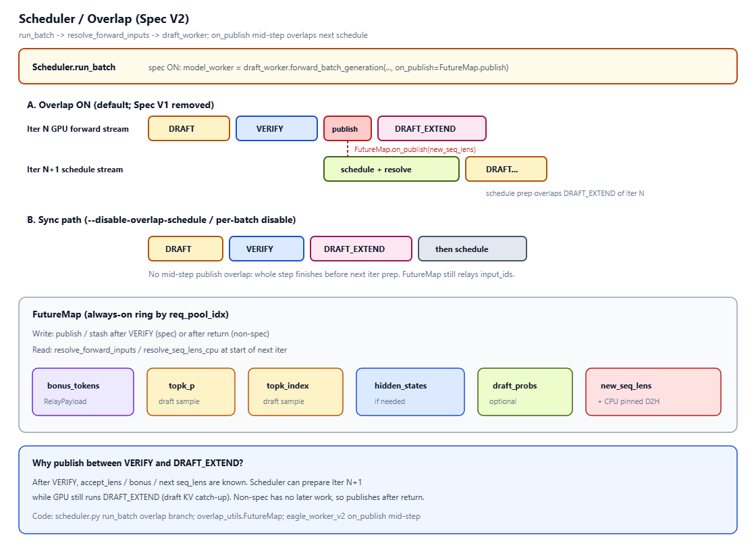Click the schedule prep overlaps DRAFT_EXTEND note
The width and height of the screenshot is (756, 554).
564,193
